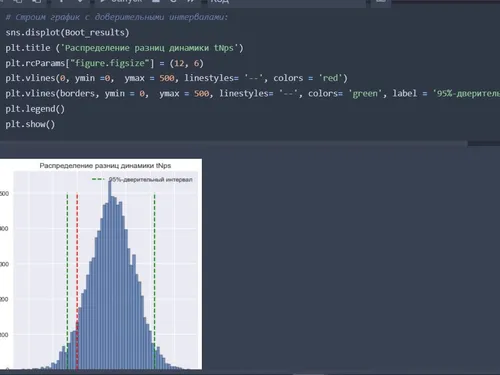Move the cell up with arrow icon
This screenshot has width=500, height=375.
pyautogui.click(x=61, y=1)
